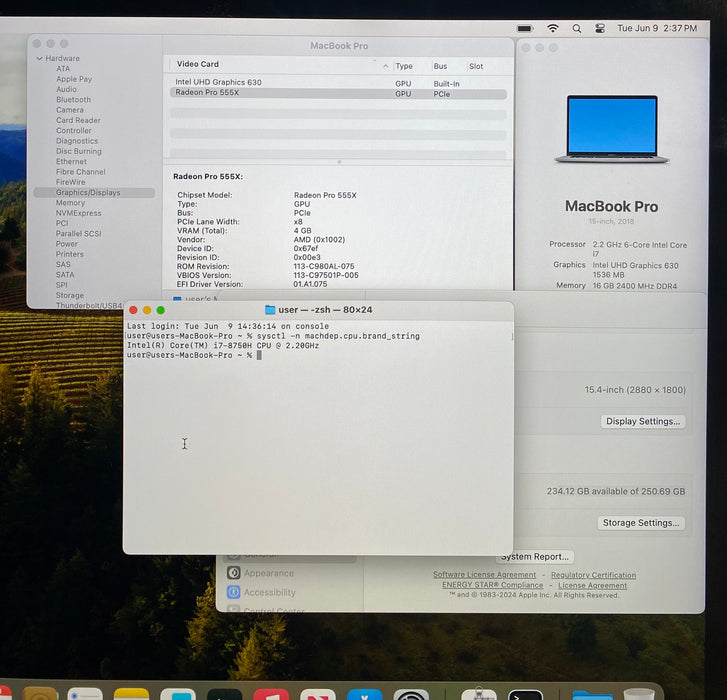Click the Storage Settings... button
Viewport: 727px width, 700px height.
tap(641, 523)
